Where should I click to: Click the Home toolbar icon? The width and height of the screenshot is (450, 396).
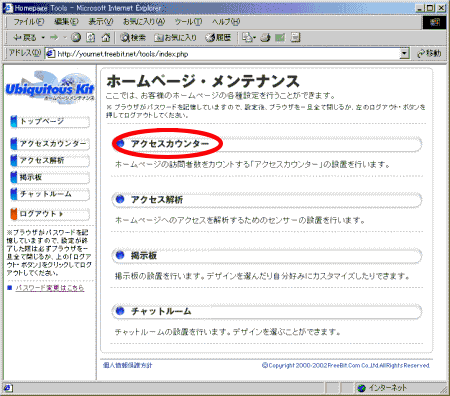pyautogui.click(x=106, y=38)
